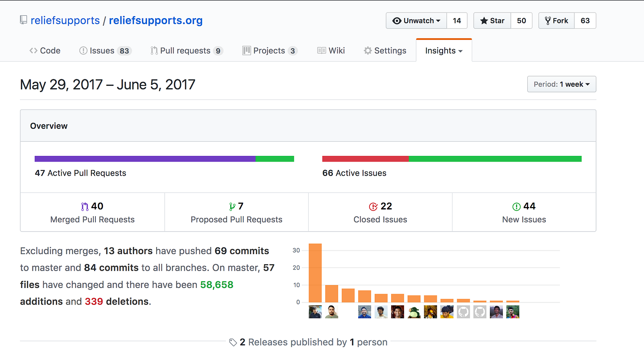Fork the repository with Fork button
This screenshot has height=350, width=644.
click(557, 21)
